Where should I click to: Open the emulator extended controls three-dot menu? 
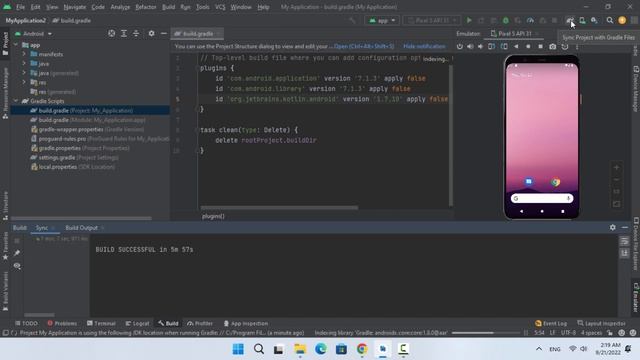click(577, 47)
